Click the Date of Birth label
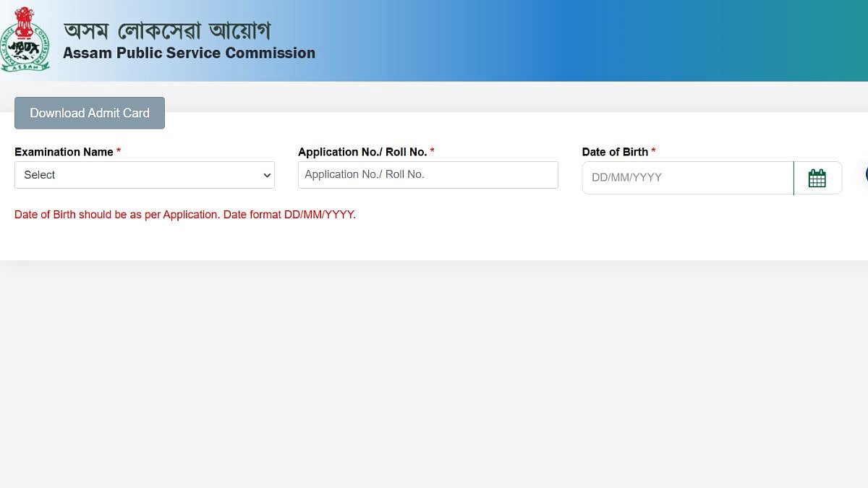 point(615,152)
